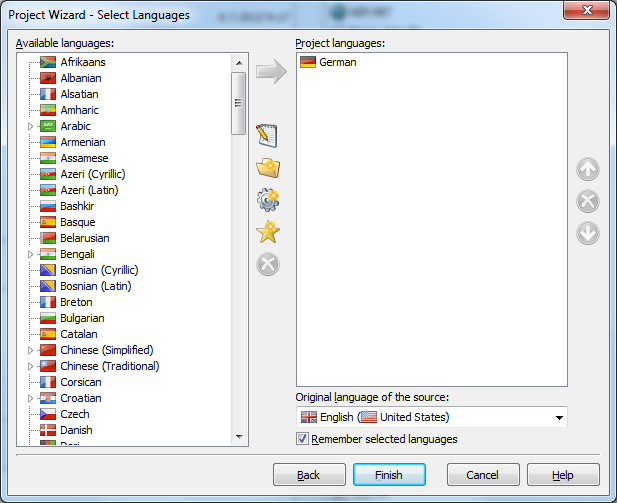617x503 pixels.
Task: Select German in Project languages list
Action: coord(337,62)
